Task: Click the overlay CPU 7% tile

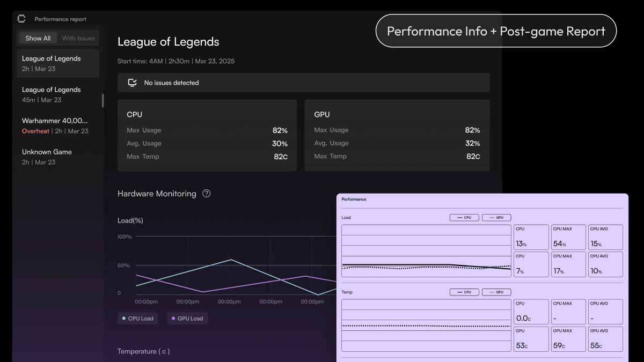Action: 531,264
